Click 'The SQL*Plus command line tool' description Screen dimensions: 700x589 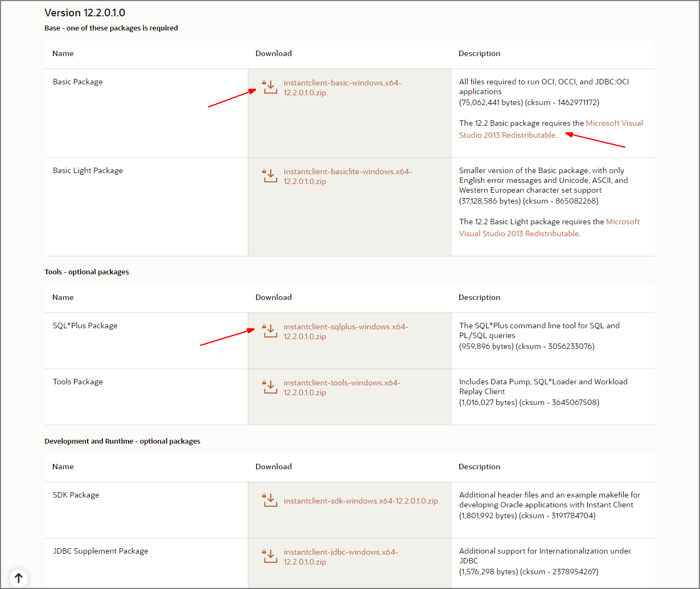click(x=539, y=330)
